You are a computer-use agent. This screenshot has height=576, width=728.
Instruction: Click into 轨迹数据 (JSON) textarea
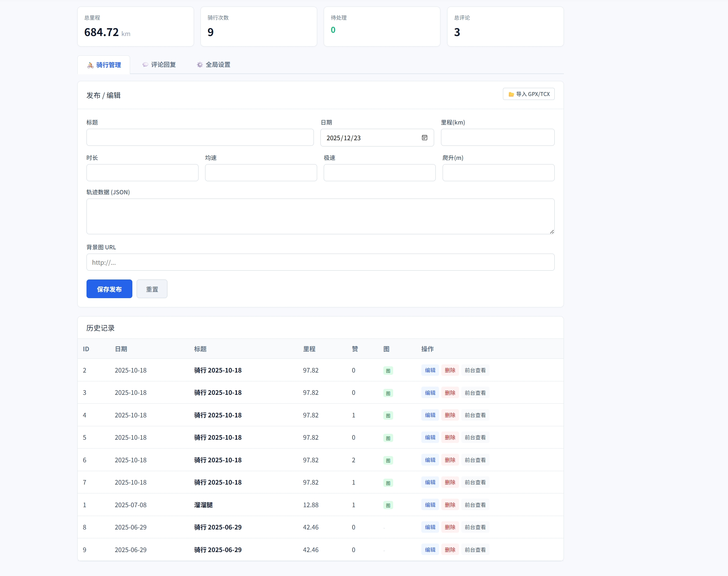point(320,217)
